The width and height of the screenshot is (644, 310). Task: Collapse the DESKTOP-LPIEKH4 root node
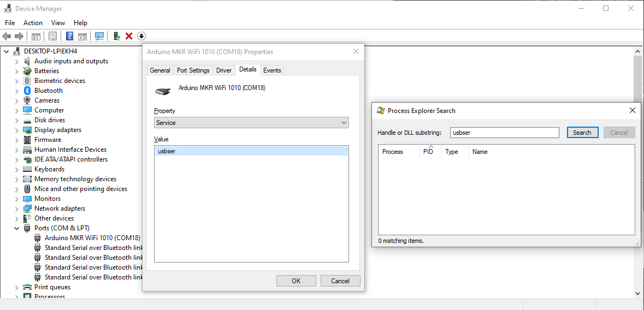click(7, 51)
